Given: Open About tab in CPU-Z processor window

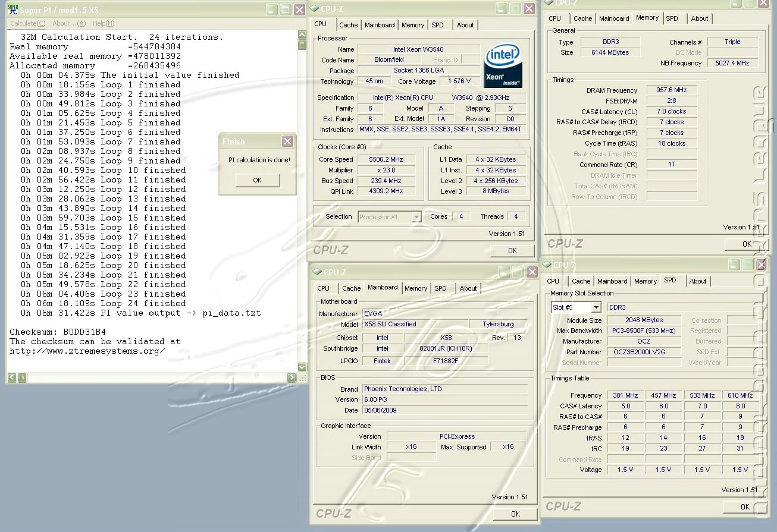Looking at the screenshot, I should (x=465, y=25).
